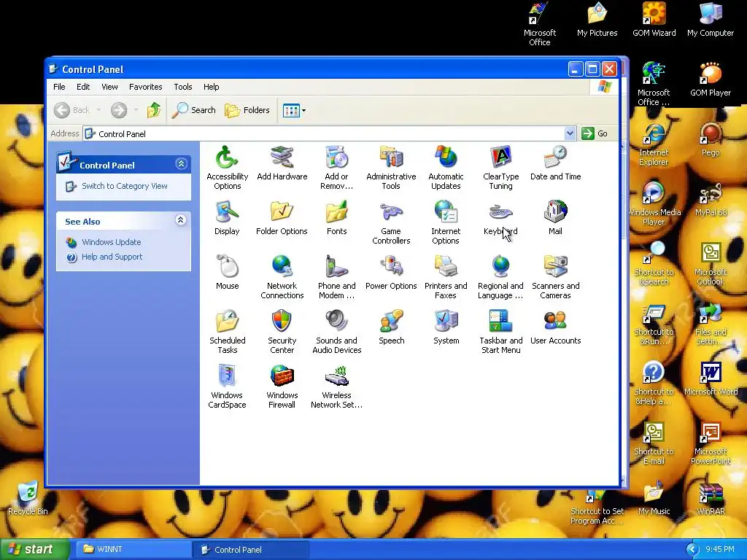Open the View menu
Viewport: 747px width, 560px height.
coord(109,87)
